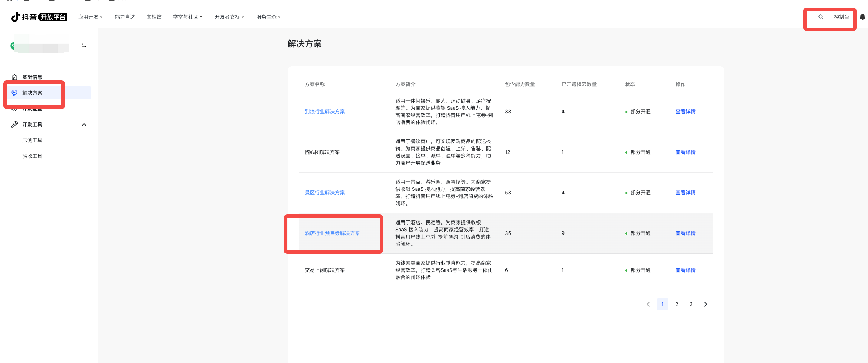868x363 pixels.
Task: Click capability count 38 cell
Action: 508,112
